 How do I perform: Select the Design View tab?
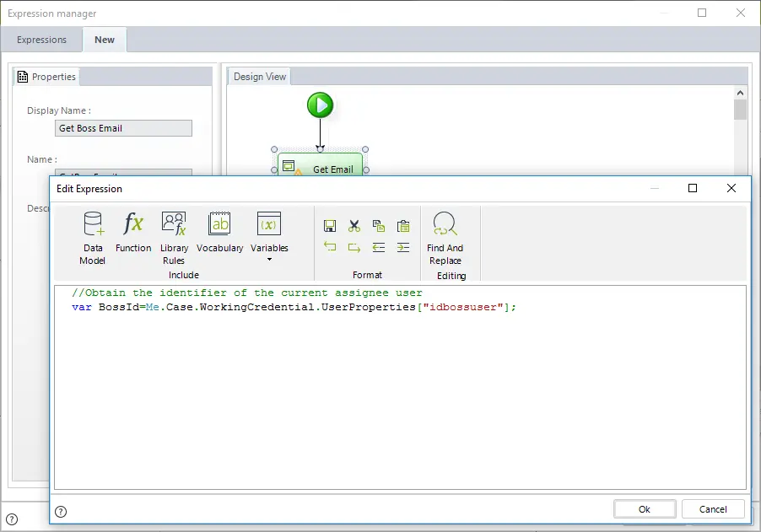pos(260,77)
